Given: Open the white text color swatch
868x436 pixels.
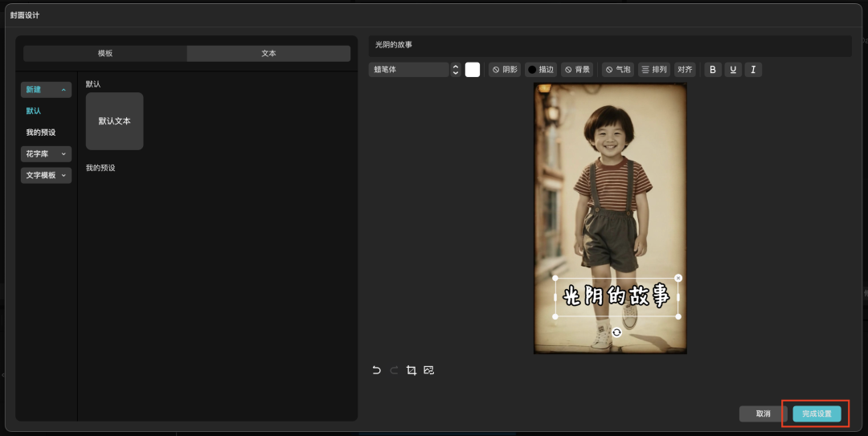Looking at the screenshot, I should click(473, 70).
